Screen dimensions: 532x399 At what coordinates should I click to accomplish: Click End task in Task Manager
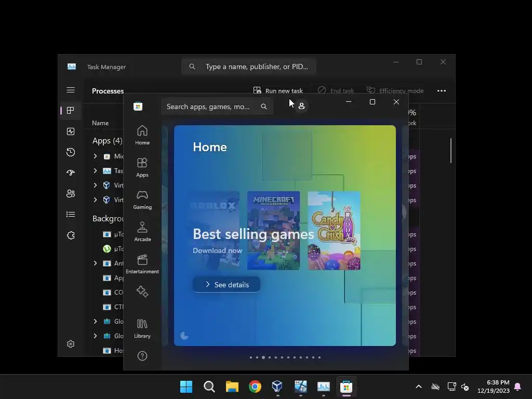tap(336, 90)
